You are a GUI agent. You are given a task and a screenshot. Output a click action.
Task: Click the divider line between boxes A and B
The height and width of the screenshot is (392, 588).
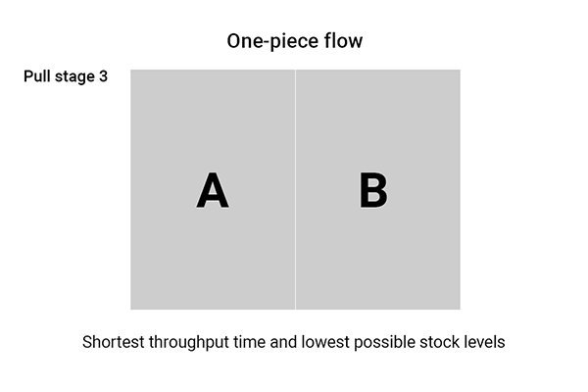click(295, 189)
